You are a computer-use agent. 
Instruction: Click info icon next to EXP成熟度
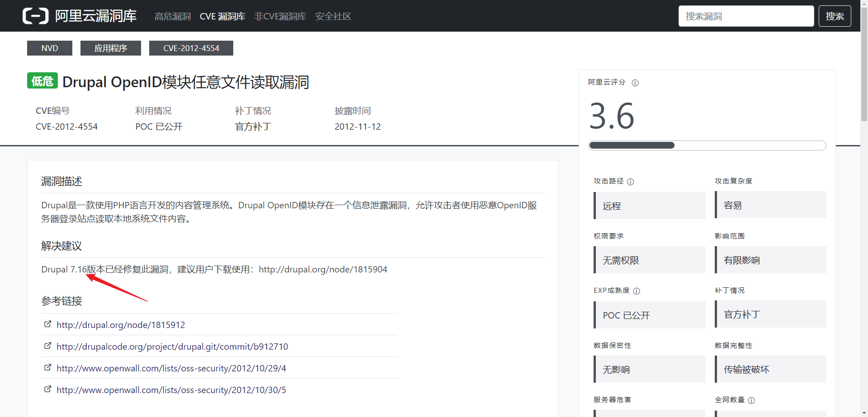(x=637, y=291)
